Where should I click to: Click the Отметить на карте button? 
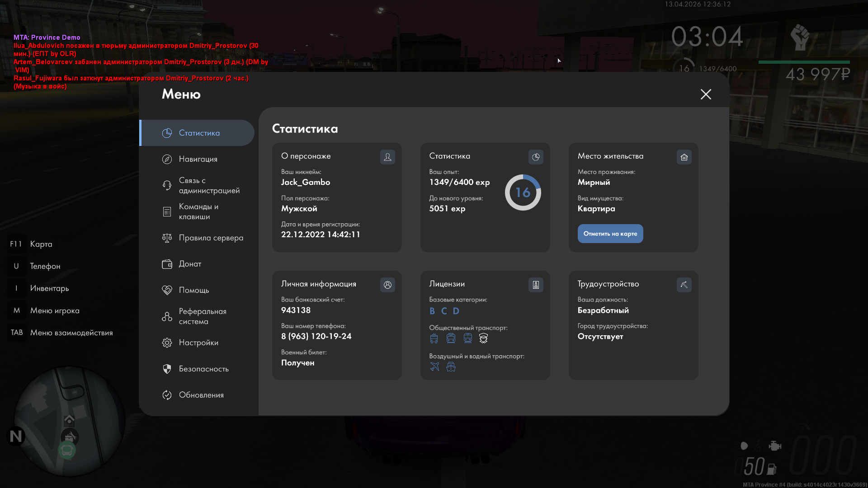(610, 234)
